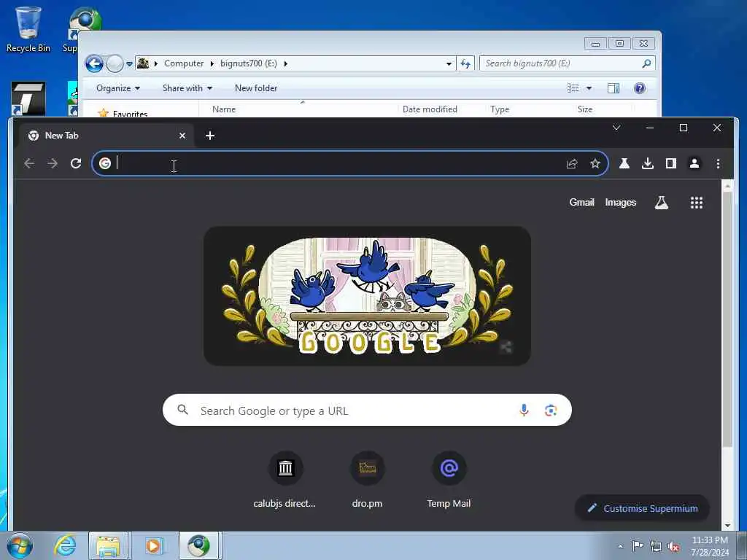Open a new tab with plus button

[210, 136]
